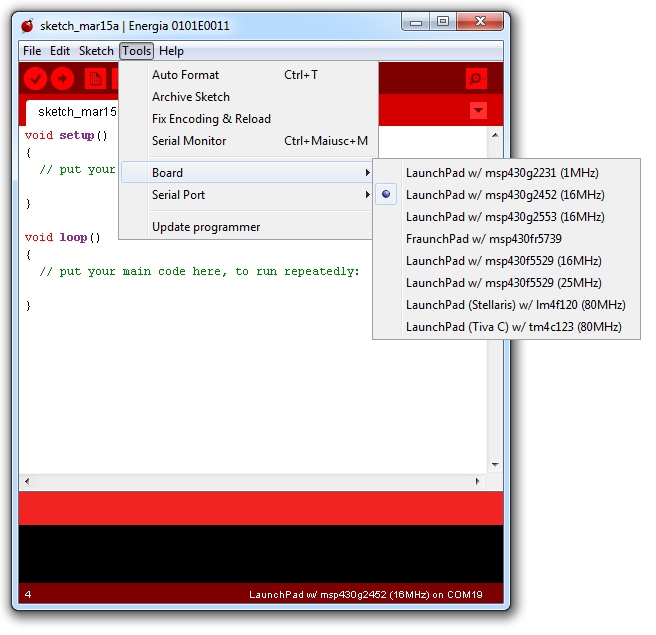Open the Edit menu

[x=60, y=51]
